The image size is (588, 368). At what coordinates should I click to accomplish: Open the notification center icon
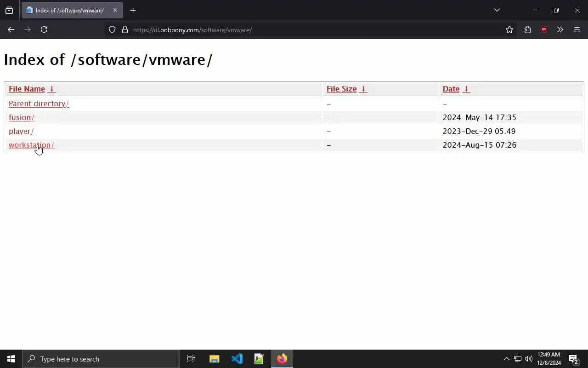pos(574,359)
